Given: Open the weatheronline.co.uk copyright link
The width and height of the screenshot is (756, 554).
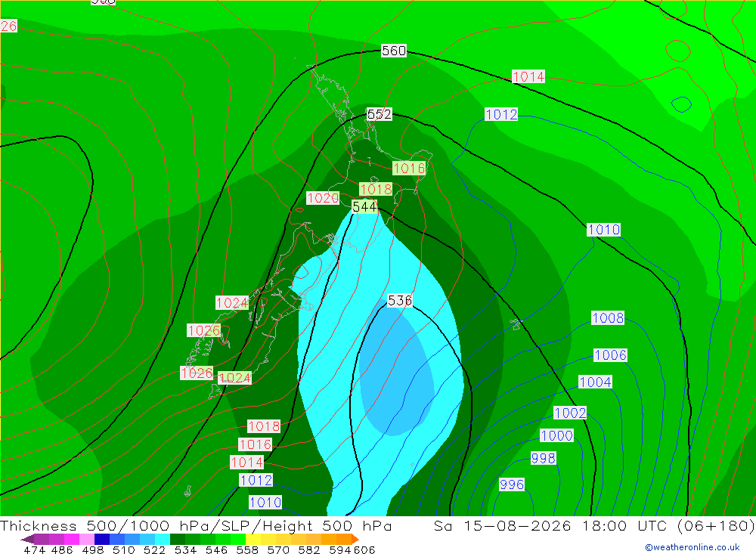Looking at the screenshot, I should coord(692,547).
